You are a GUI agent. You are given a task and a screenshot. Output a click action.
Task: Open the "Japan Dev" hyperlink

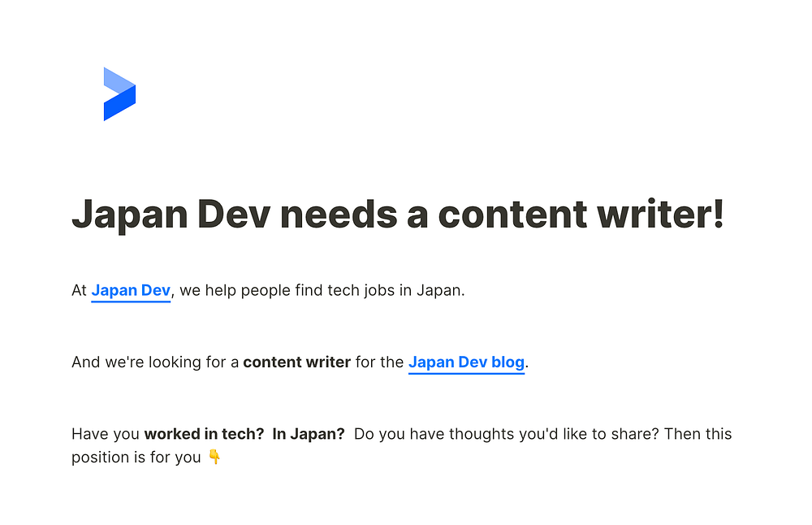click(x=131, y=290)
